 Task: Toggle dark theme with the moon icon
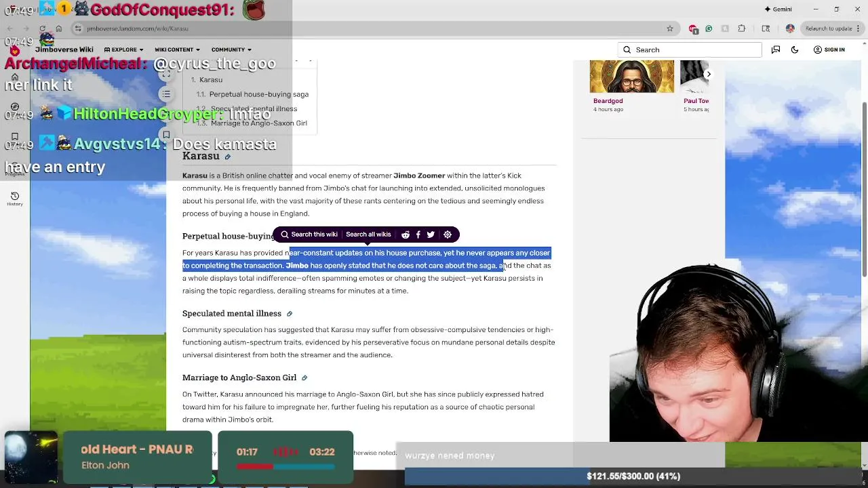(x=795, y=49)
